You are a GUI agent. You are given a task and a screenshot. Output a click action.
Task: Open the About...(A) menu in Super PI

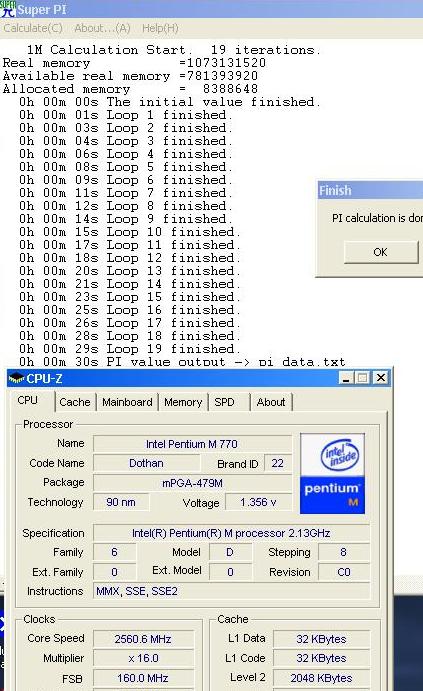(102, 28)
